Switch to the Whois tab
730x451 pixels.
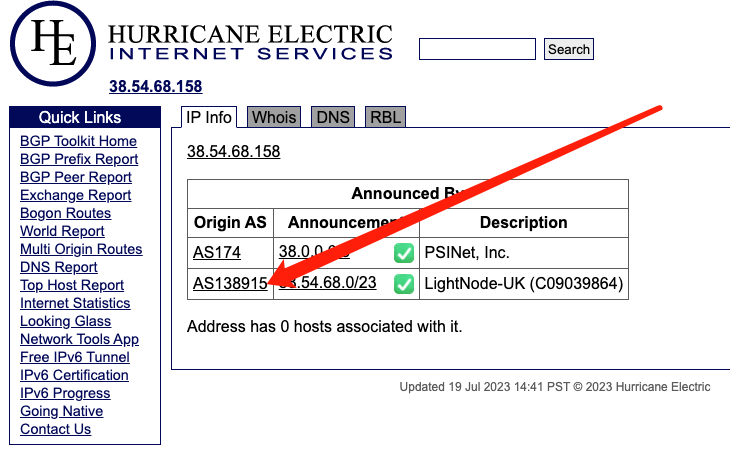274,117
